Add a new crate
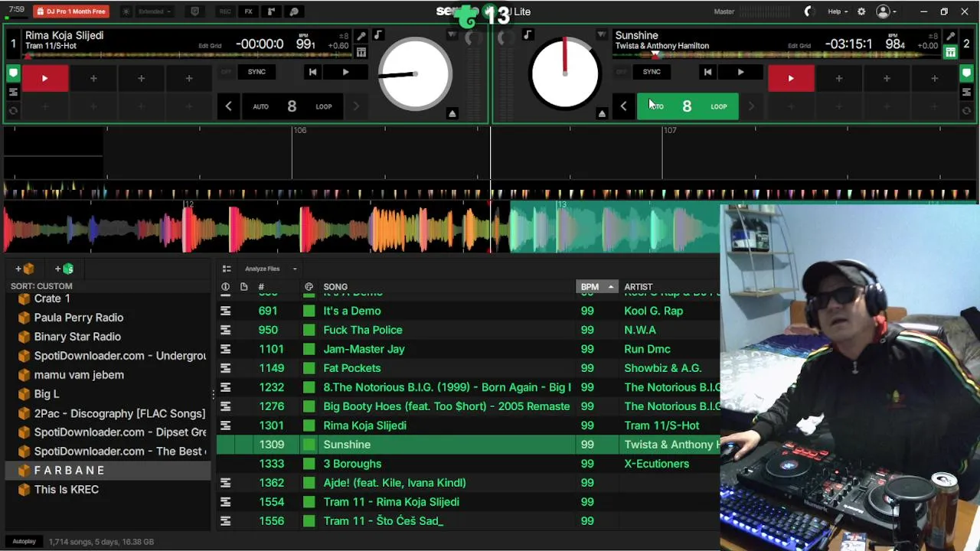 click(24, 269)
